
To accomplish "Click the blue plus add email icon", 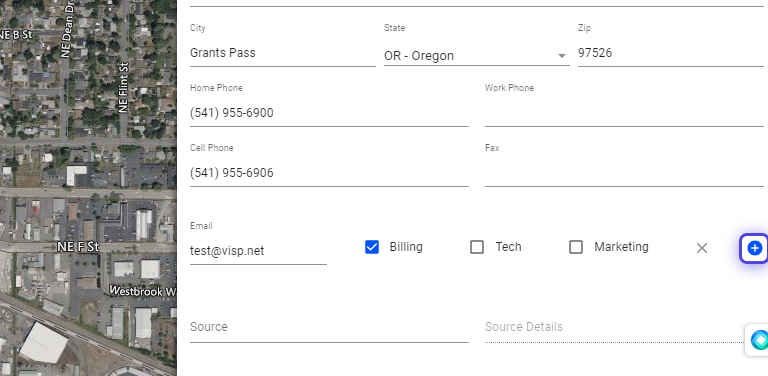I will pyautogui.click(x=754, y=248).
